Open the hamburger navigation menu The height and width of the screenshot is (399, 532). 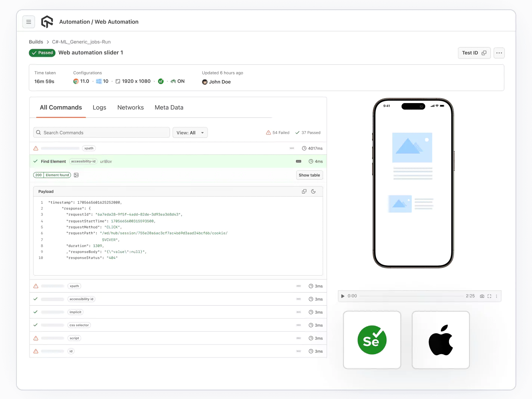click(29, 22)
